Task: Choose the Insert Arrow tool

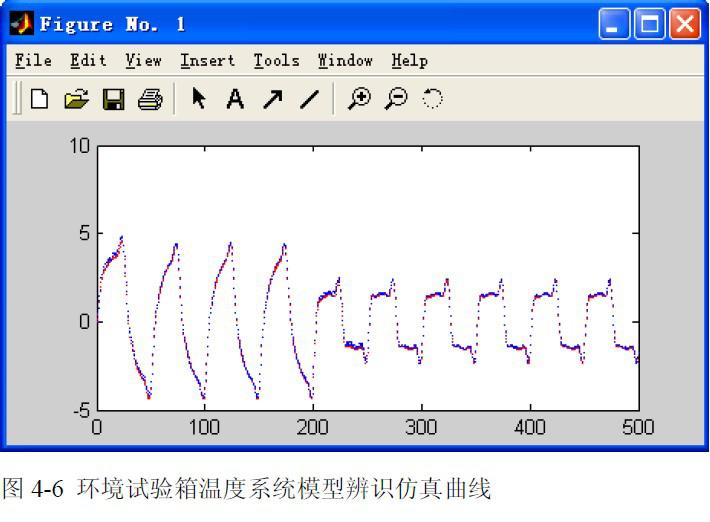Action: [272, 99]
